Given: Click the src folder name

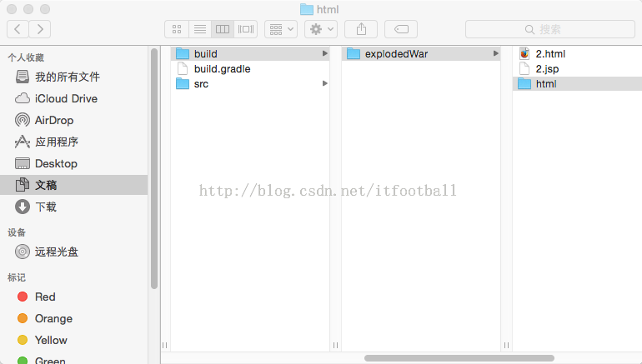Looking at the screenshot, I should coord(201,84).
